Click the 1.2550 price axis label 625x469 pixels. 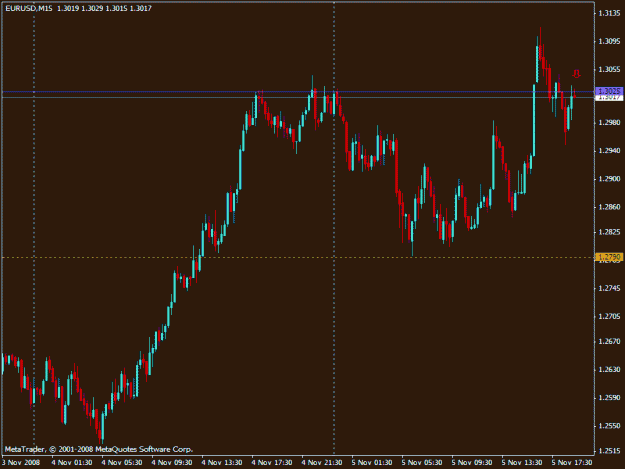609,426
